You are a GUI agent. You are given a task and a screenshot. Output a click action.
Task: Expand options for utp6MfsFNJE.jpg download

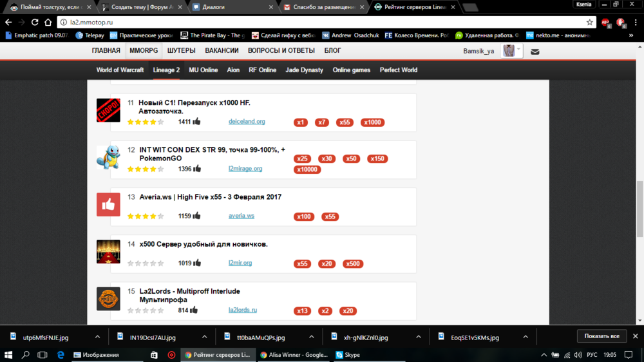(97, 336)
